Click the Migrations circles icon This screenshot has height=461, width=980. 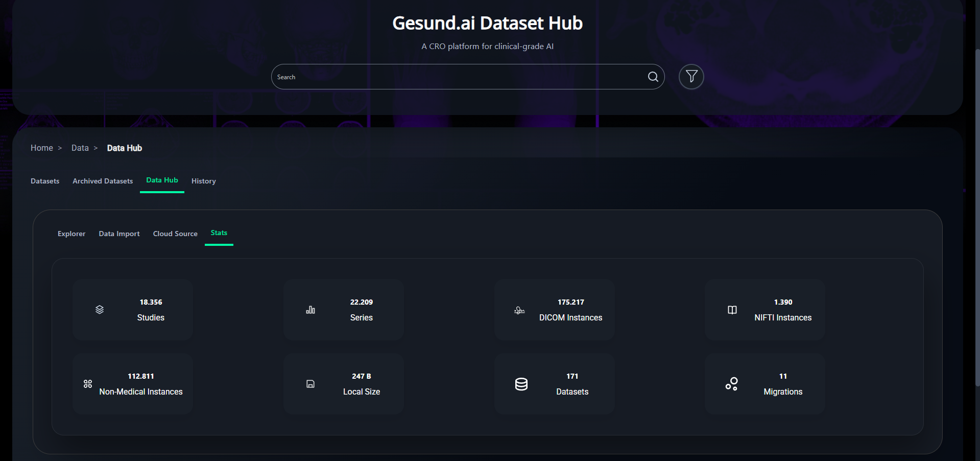[x=732, y=384]
